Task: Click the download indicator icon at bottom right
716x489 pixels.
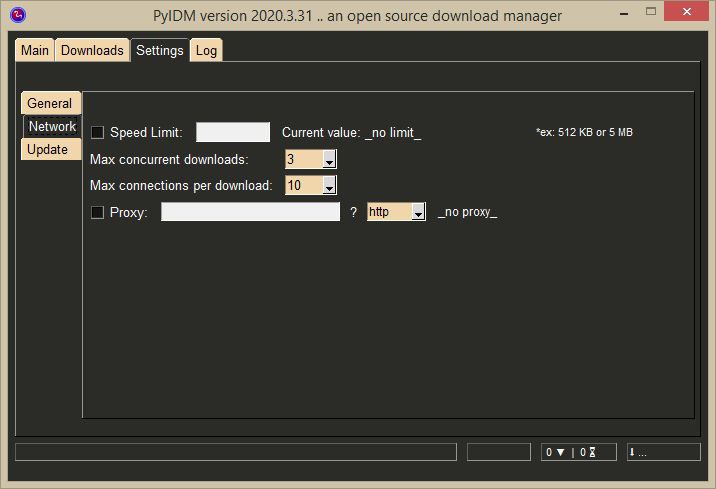Action: click(632, 452)
